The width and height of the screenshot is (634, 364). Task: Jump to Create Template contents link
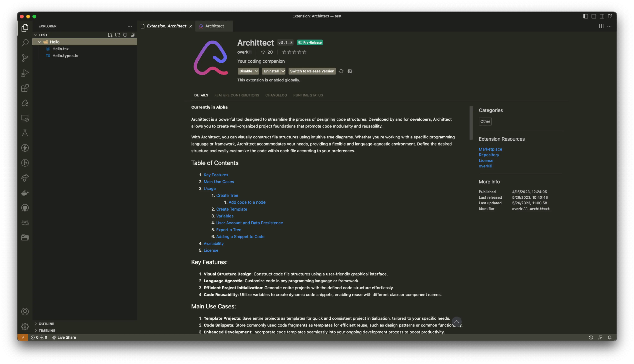(x=232, y=209)
